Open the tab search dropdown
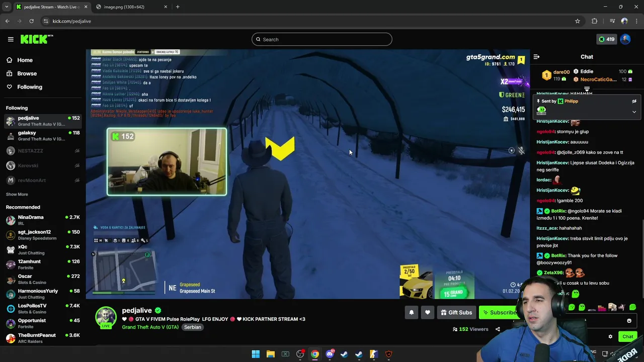Viewport: 644px width, 362px height. pos(7,7)
